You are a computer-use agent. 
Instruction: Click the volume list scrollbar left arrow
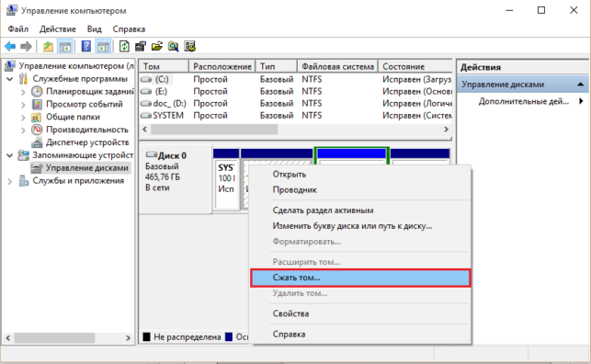click(x=145, y=130)
